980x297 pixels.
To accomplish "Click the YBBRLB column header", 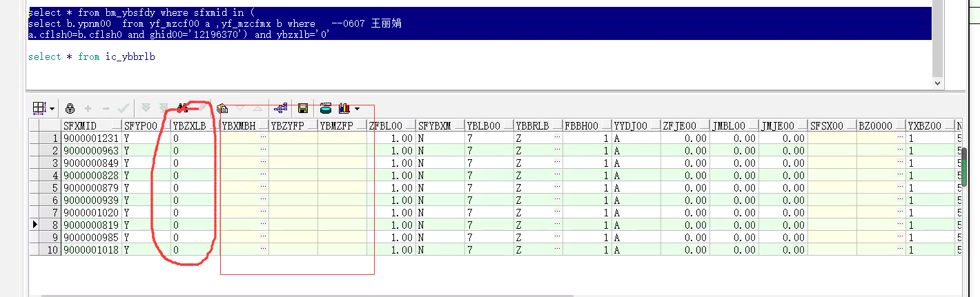I will click(x=538, y=125).
